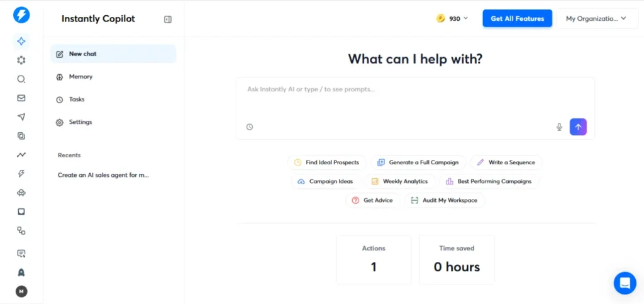Select Generate a Full Campaign prompt
This screenshot has height=304, width=644.
pos(418,162)
